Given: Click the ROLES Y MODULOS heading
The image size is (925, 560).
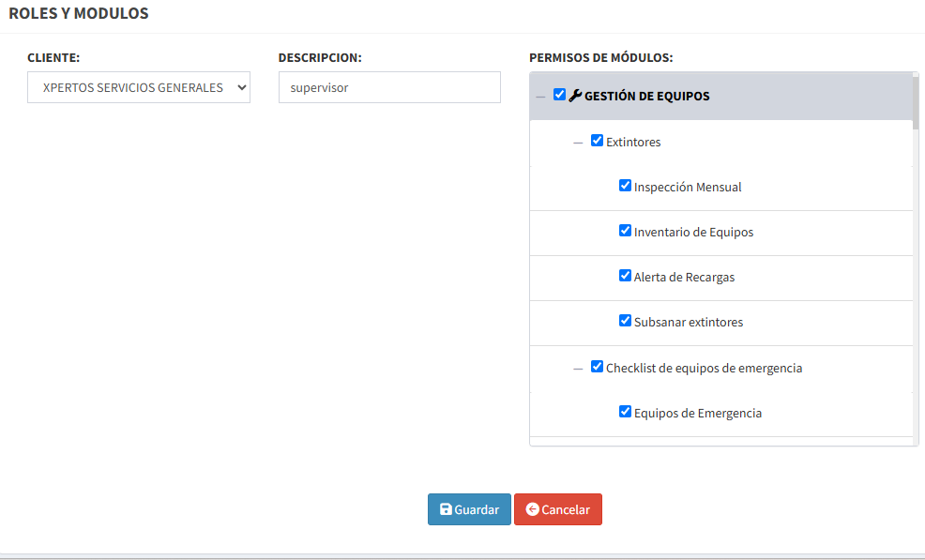Looking at the screenshot, I should pos(79,13).
